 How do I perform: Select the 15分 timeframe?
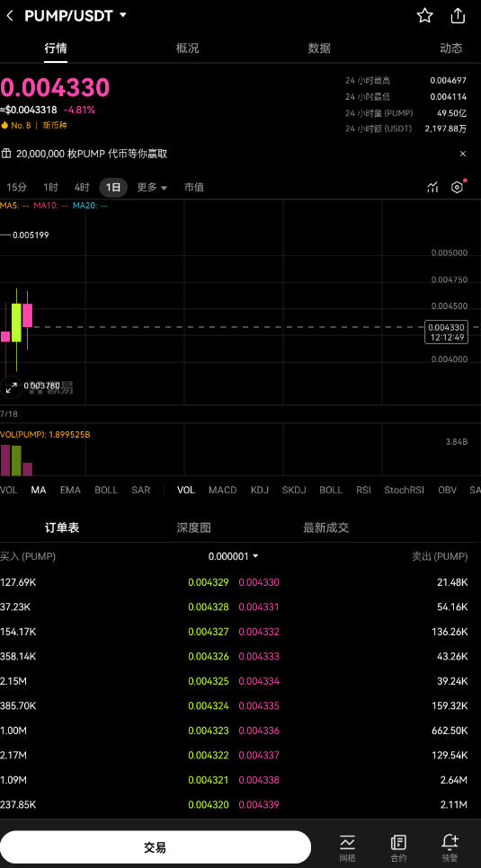point(16,187)
